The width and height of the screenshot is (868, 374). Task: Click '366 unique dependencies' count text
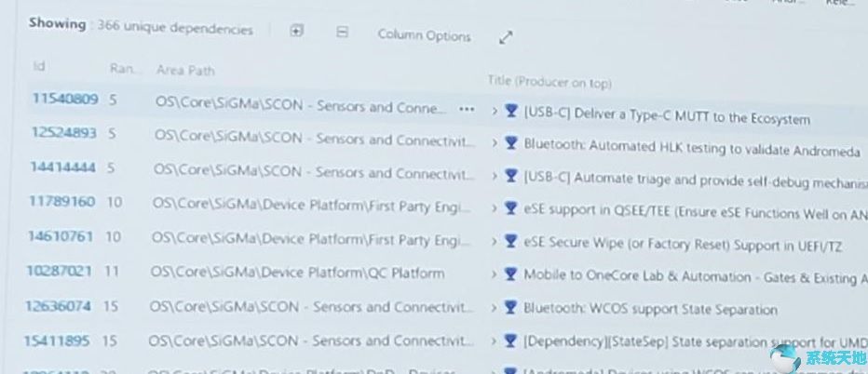175,28
